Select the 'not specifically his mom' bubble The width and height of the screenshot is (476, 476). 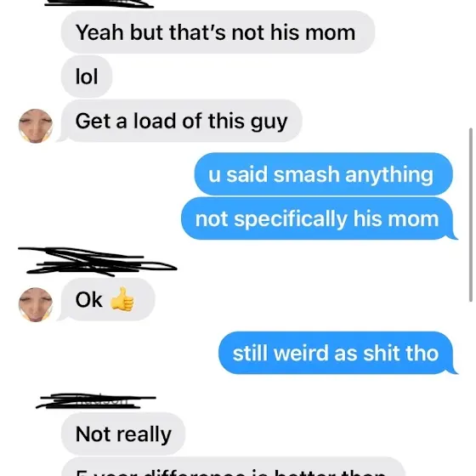[x=319, y=218]
